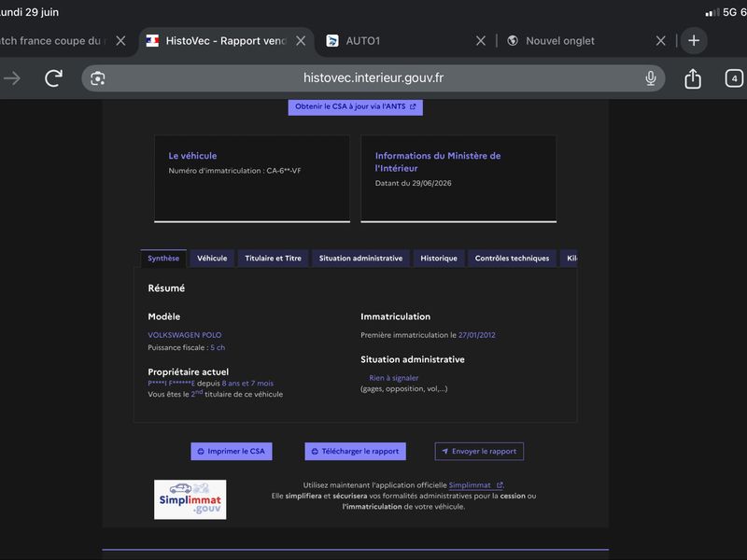
Task: Click the Le véhicule card
Action: (x=252, y=178)
